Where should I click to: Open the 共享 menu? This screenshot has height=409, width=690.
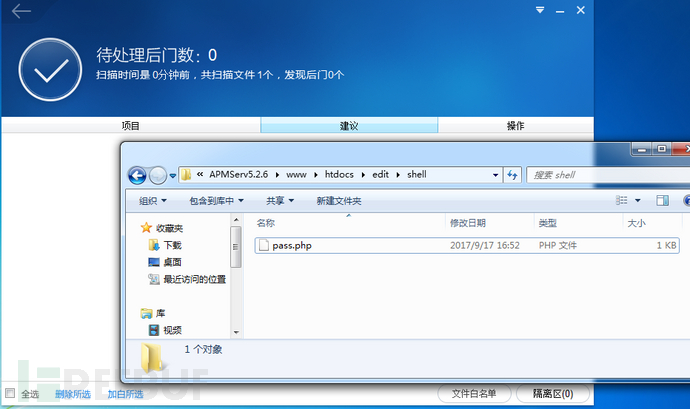(x=280, y=201)
